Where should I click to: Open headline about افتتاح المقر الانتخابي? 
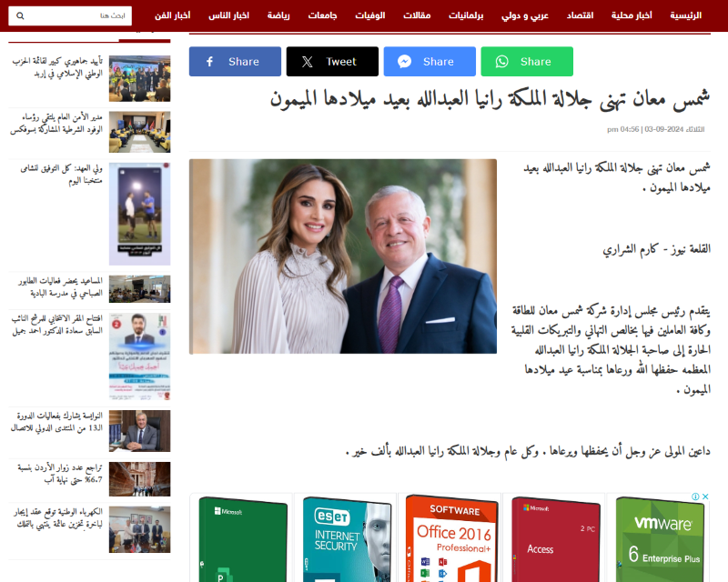(56, 325)
